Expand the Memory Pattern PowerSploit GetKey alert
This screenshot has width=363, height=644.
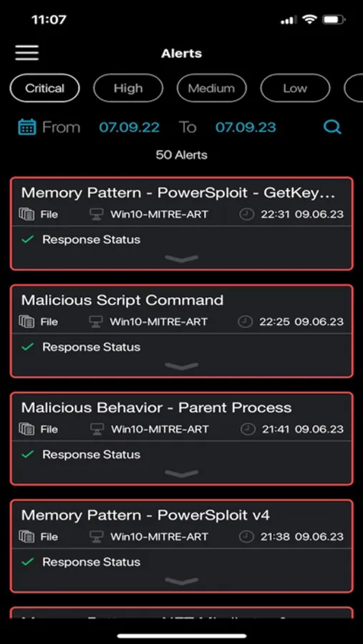click(181, 258)
